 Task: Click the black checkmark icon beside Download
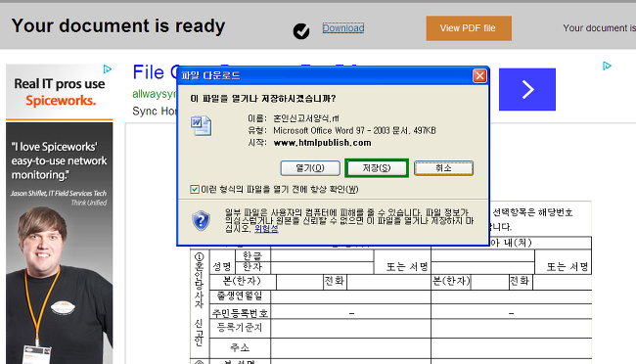(x=301, y=31)
